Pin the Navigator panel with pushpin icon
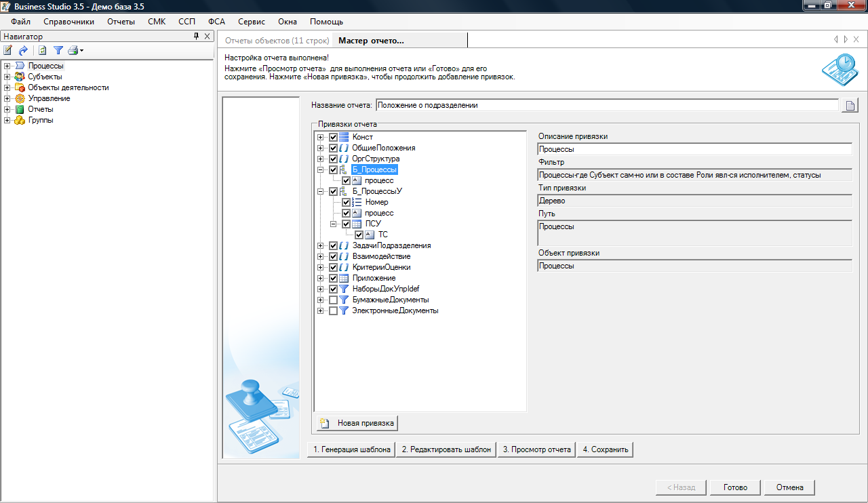The width and height of the screenshot is (868, 503). click(x=197, y=36)
